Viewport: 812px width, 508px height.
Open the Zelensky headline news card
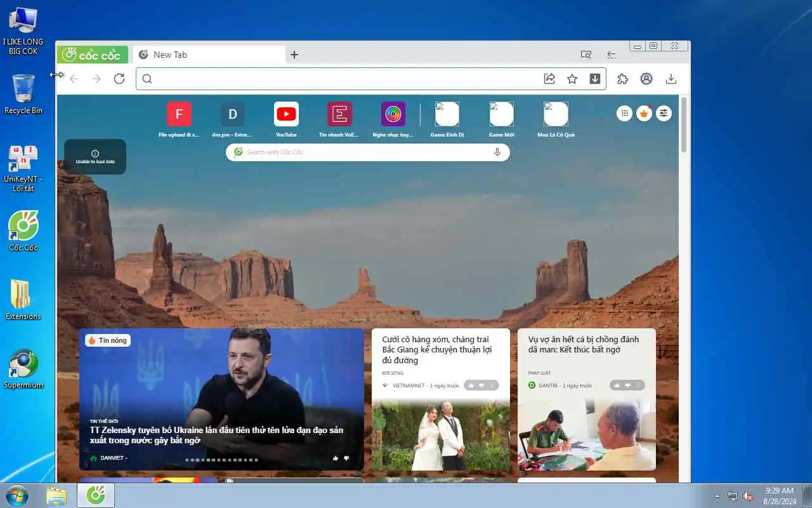[x=221, y=399]
